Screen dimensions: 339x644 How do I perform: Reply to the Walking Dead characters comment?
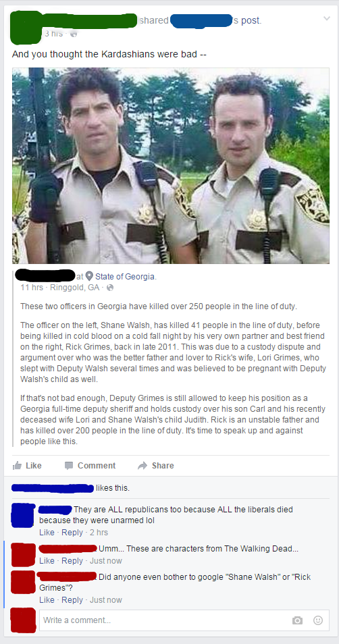point(72,560)
